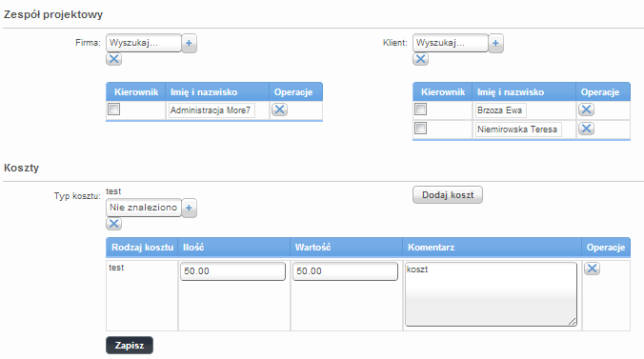Remove Niemirowska Teresa from the client list

587,129
